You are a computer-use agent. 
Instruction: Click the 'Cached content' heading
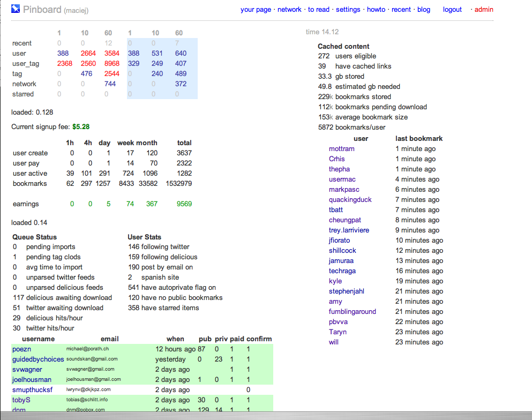343,46
